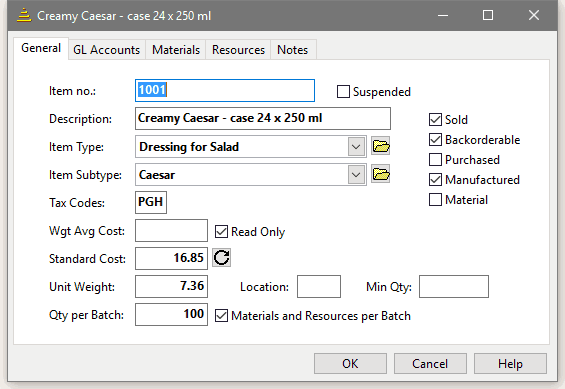Expand the Item Subtype dropdown arrow
The width and height of the screenshot is (565, 389).
pos(356,175)
